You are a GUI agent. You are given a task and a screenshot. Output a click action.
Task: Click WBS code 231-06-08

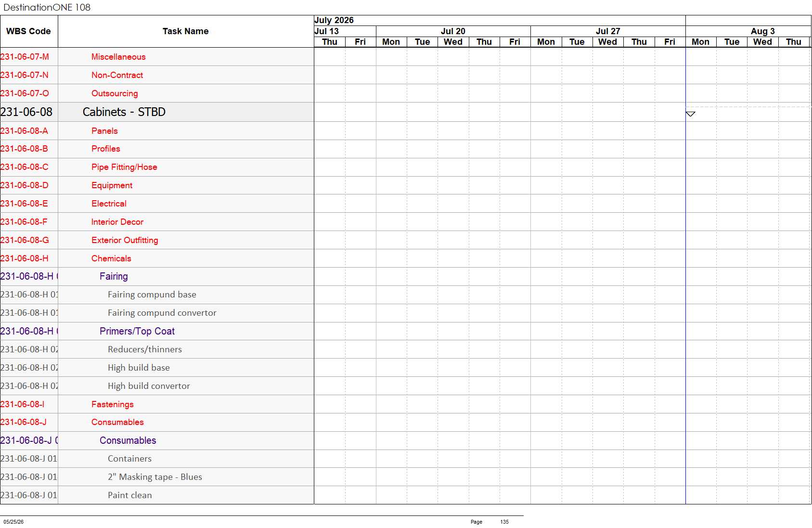(x=26, y=112)
